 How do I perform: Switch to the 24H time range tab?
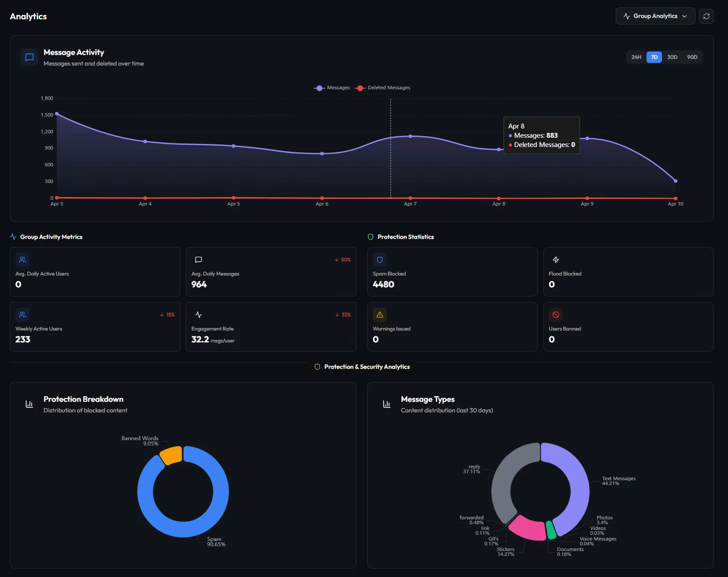636,57
